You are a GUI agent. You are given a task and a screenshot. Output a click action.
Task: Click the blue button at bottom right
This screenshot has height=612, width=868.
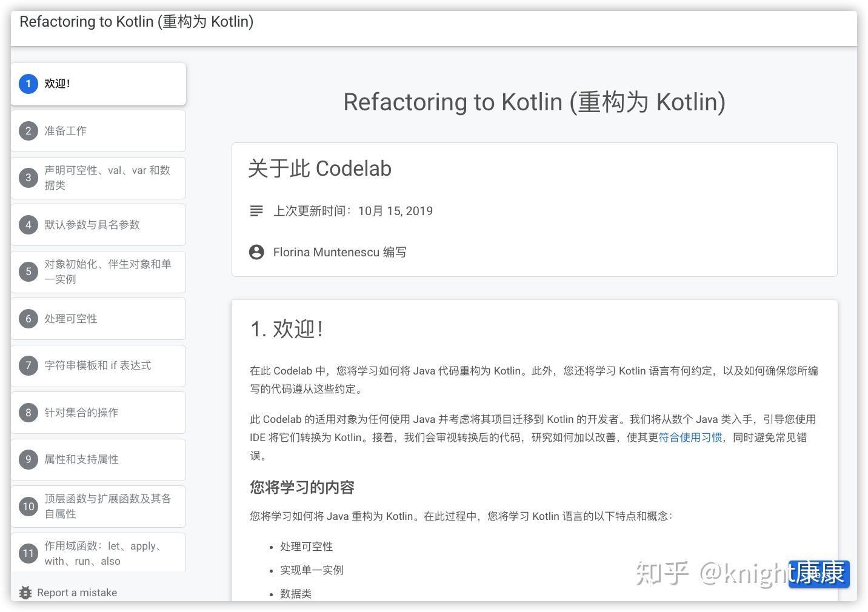click(x=819, y=573)
